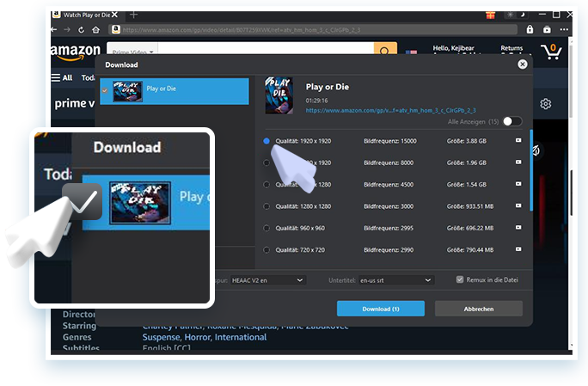Click the browser page vertical scrollbar
This screenshot has width=588, height=386.
[571, 80]
